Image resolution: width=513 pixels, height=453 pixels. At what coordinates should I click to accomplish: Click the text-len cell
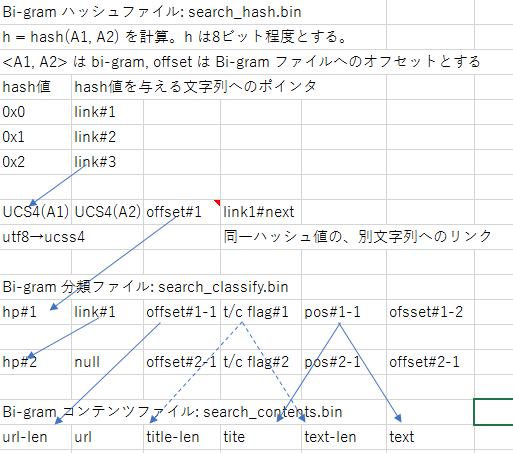(x=344, y=437)
